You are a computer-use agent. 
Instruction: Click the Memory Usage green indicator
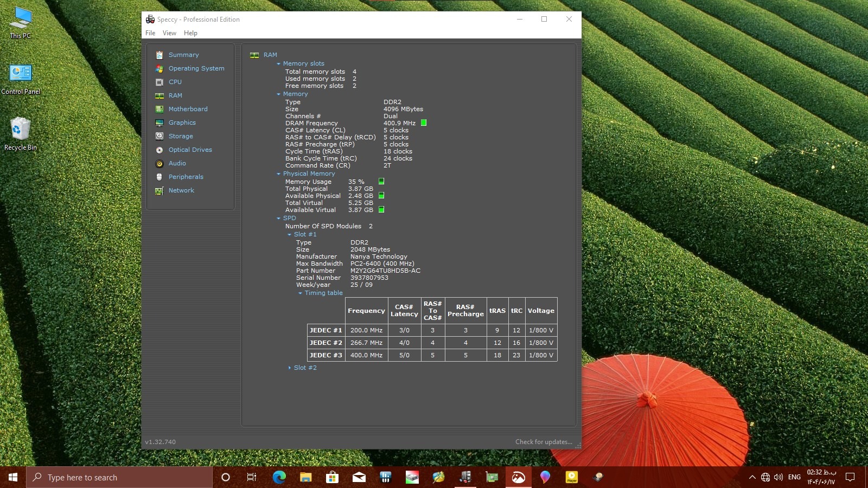(381, 181)
